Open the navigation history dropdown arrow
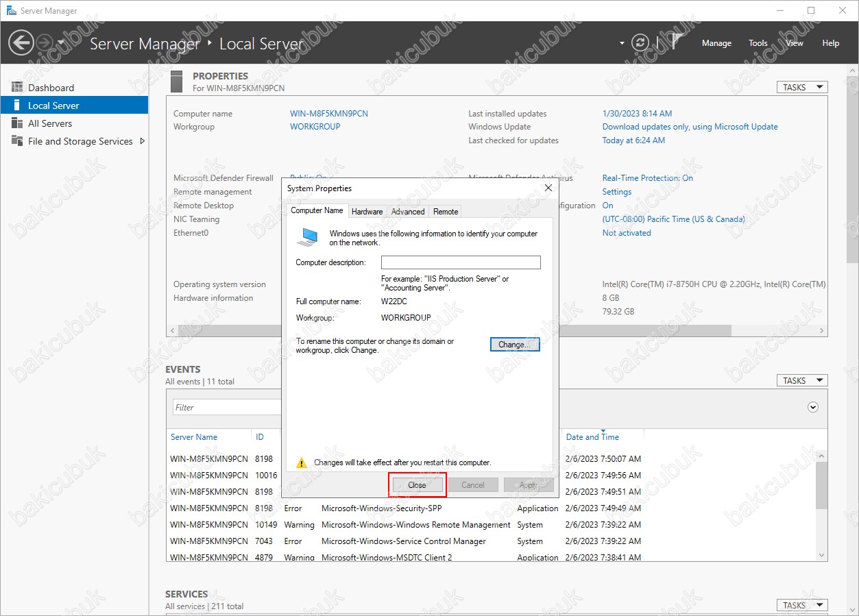859x616 pixels. [x=61, y=42]
